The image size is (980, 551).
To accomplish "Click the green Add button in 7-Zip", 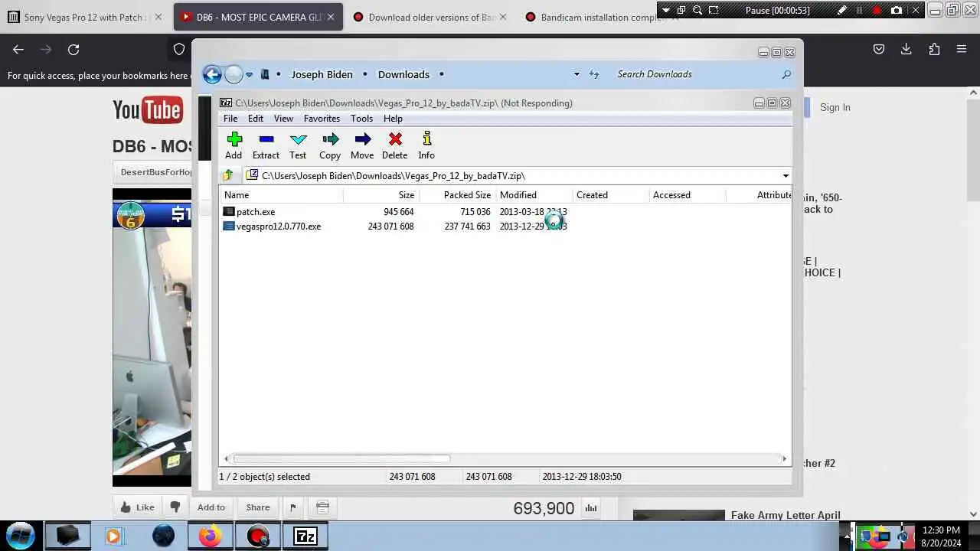I will (234, 145).
